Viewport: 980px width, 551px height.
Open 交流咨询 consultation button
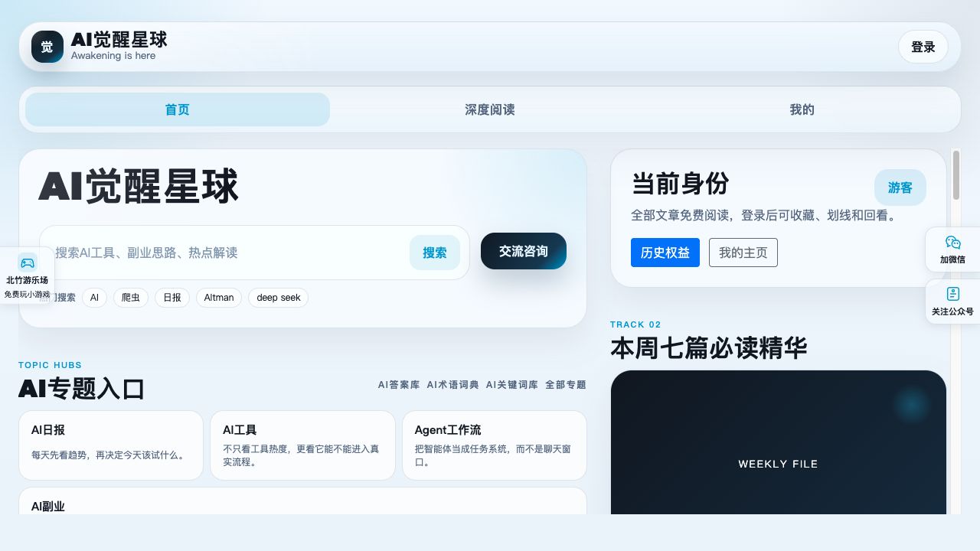click(524, 251)
